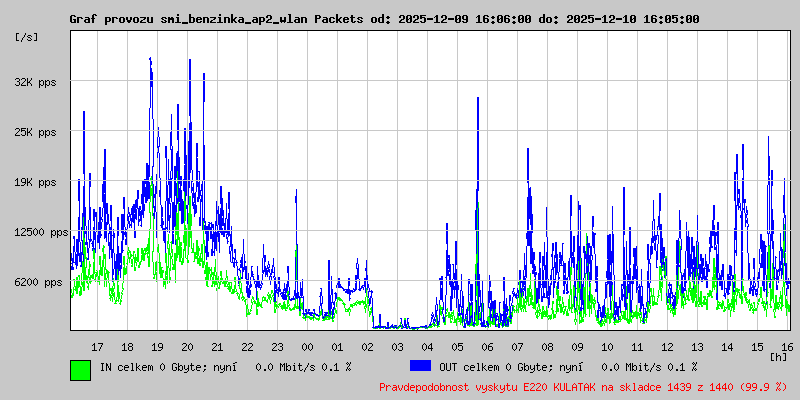The height and width of the screenshot is (400, 800).
Task: Click the '32K pps' y-axis label
Action: [36, 82]
